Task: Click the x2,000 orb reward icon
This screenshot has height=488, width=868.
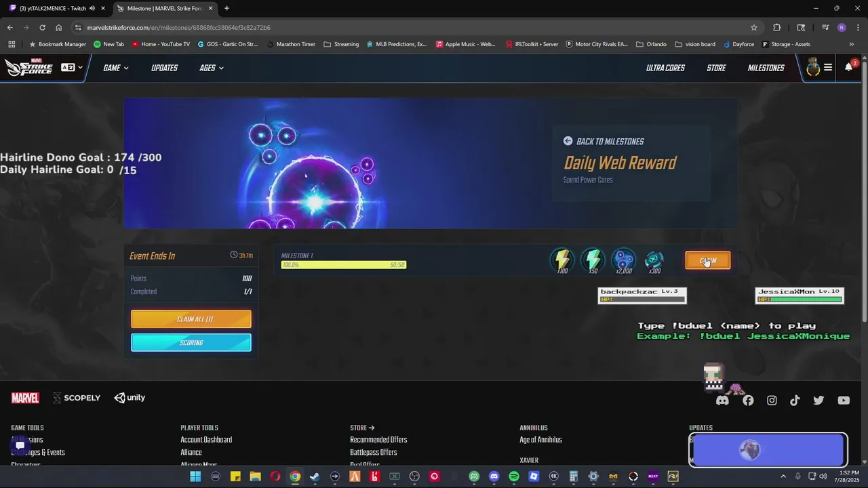Action: tap(623, 260)
